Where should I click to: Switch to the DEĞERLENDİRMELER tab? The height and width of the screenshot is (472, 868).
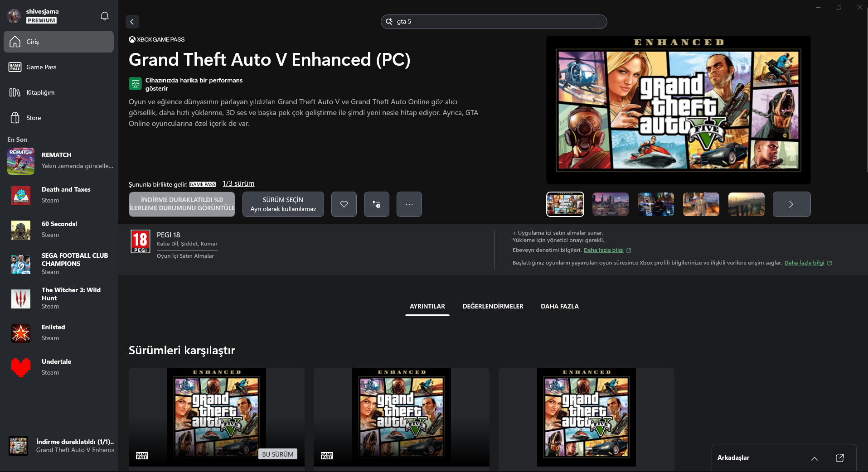click(x=493, y=306)
